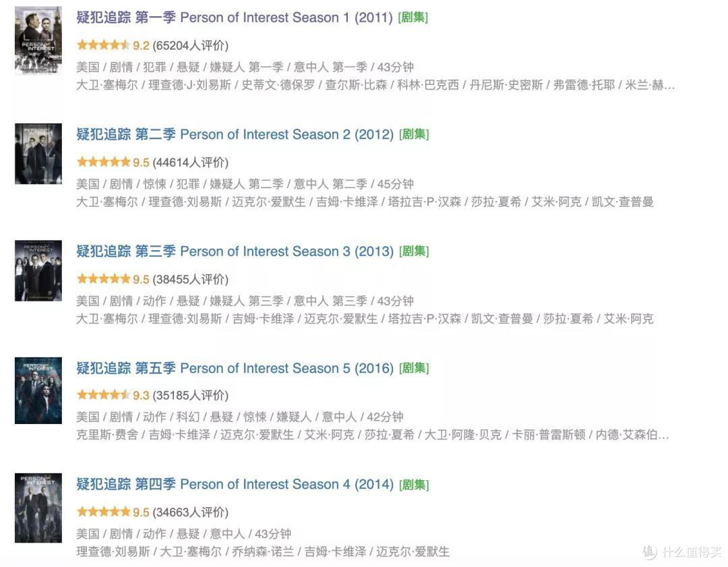Click the star rating icons for Season 2
This screenshot has height=567, width=728.
coord(103,162)
